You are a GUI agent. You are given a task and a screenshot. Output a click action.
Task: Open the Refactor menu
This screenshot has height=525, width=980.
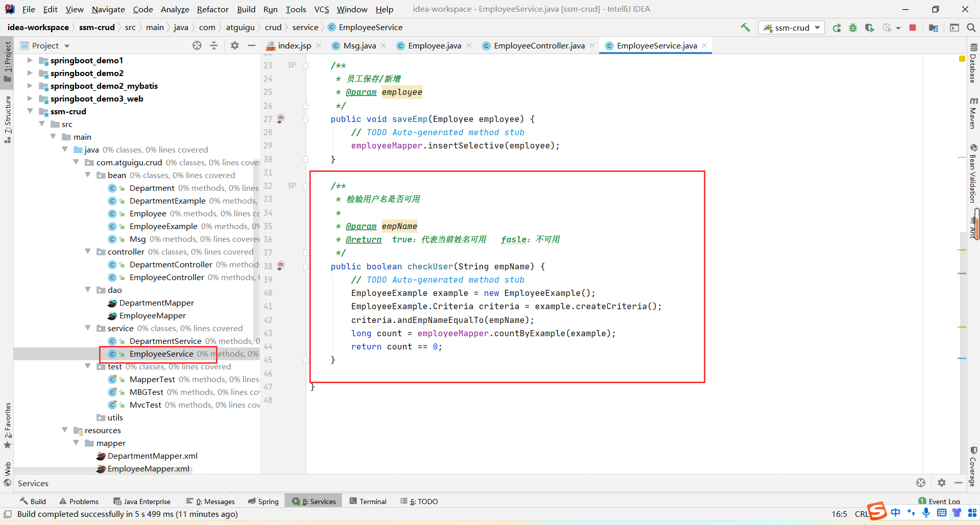(212, 9)
